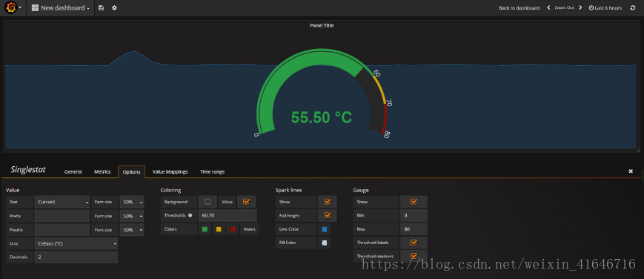Viewport: 644px width, 279px height.
Task: Toggle the Threshold markers checkbox
Action: [414, 256]
